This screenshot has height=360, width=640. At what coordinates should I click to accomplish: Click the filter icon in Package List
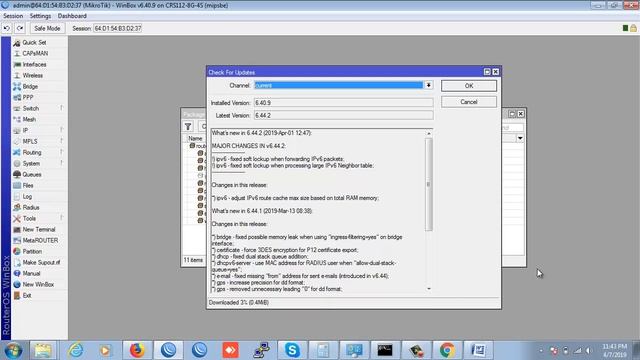tap(188, 127)
